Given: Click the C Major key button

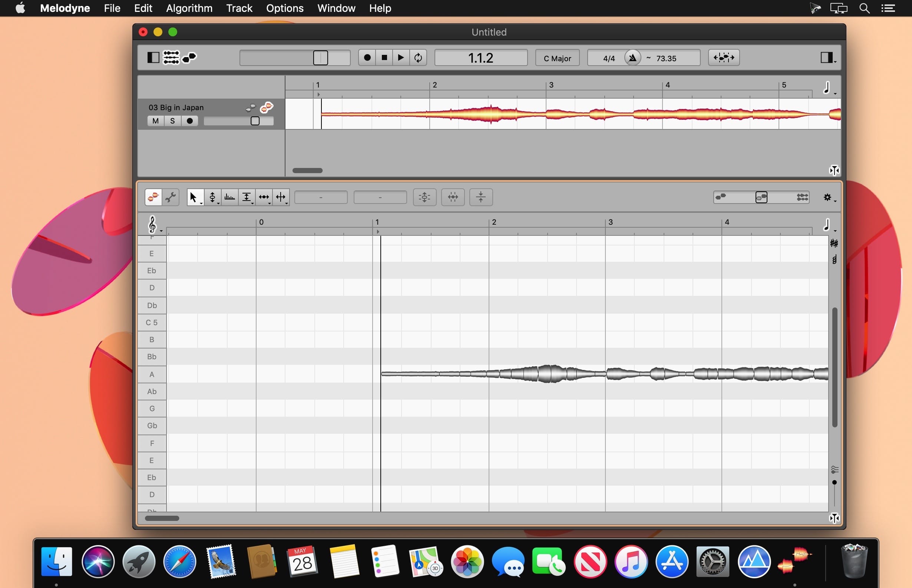Looking at the screenshot, I should pos(557,58).
